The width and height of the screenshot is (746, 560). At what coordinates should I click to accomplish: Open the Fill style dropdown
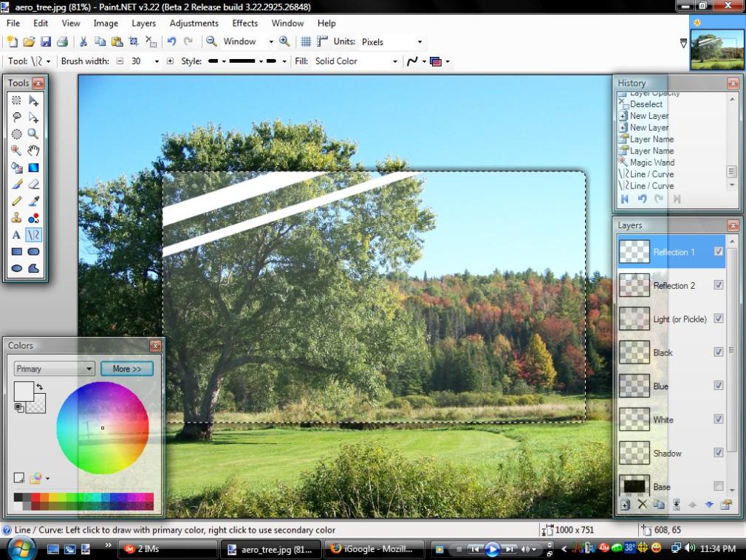click(x=356, y=61)
